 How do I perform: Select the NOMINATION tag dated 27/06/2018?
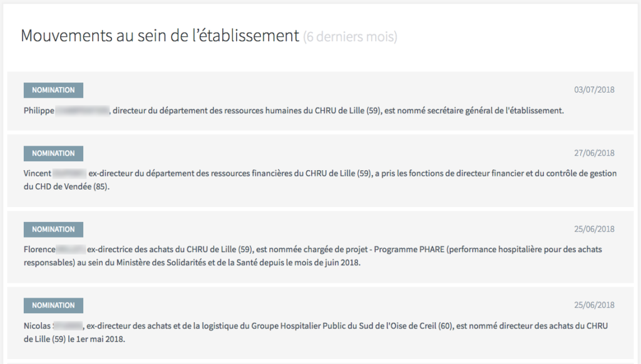tap(53, 153)
